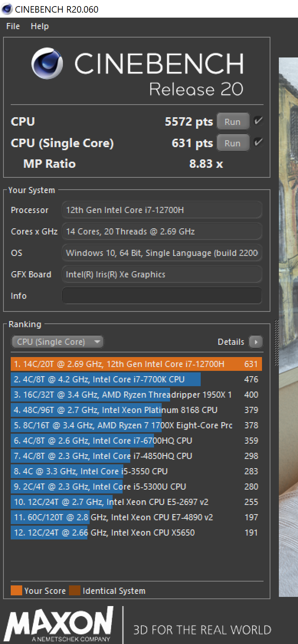Click the render preview image on right
The image size is (298, 644).
click(x=288, y=327)
